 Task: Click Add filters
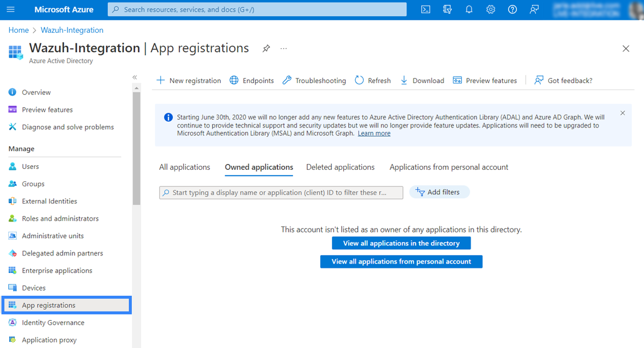(439, 192)
